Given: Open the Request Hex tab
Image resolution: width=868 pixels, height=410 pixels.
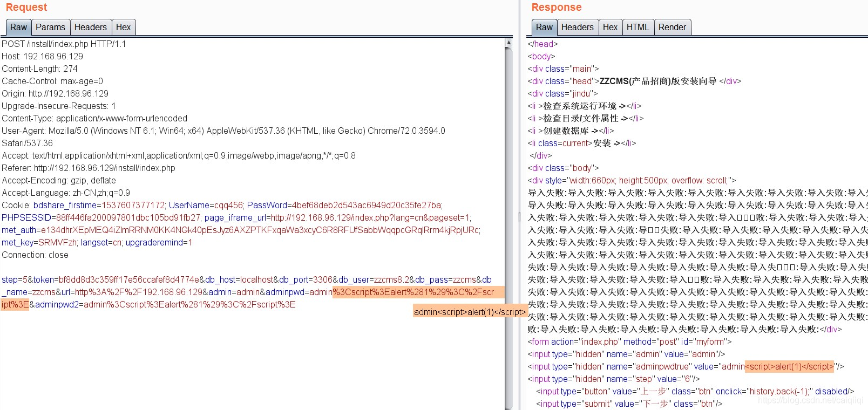Looking at the screenshot, I should [x=124, y=27].
